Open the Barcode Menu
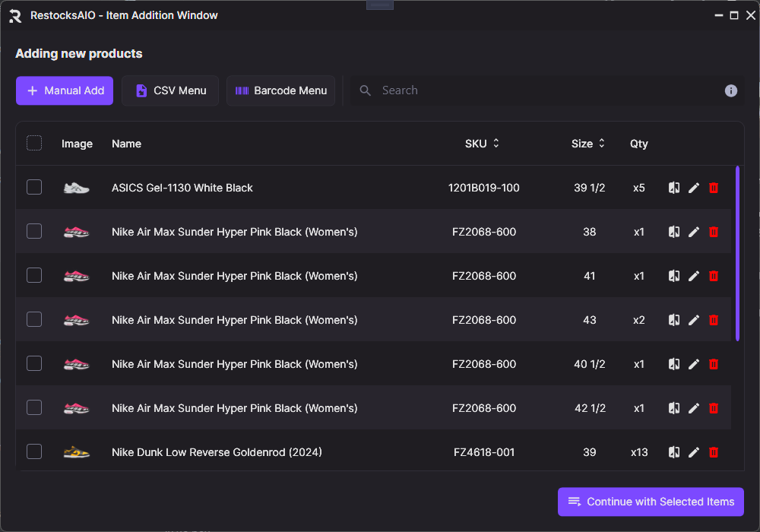This screenshot has width=760, height=532. tap(280, 90)
